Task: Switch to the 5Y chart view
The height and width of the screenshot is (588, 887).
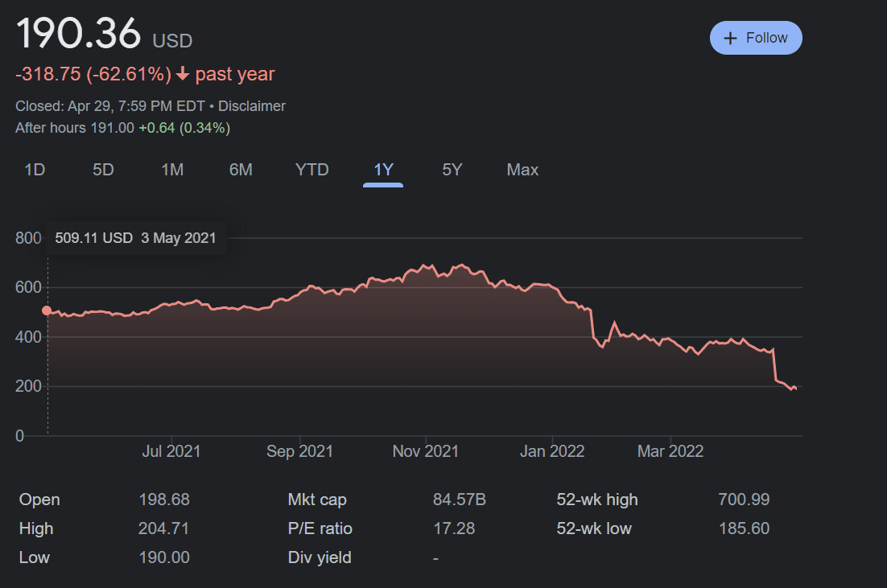Action: click(452, 170)
